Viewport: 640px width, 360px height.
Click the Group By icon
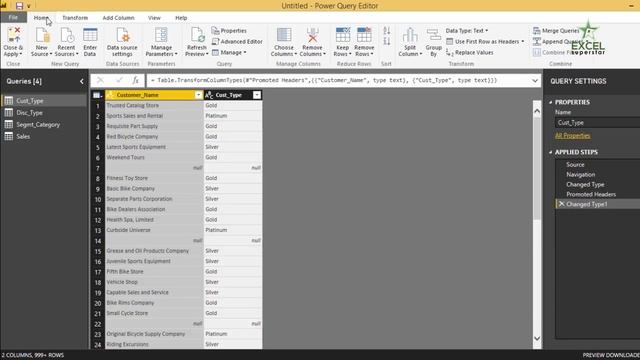click(433, 35)
